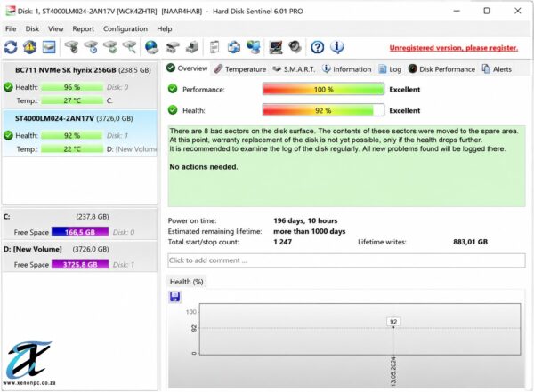Click the gray device icon left of clipboard
Screen dimensions: 534x392
coord(192,47)
